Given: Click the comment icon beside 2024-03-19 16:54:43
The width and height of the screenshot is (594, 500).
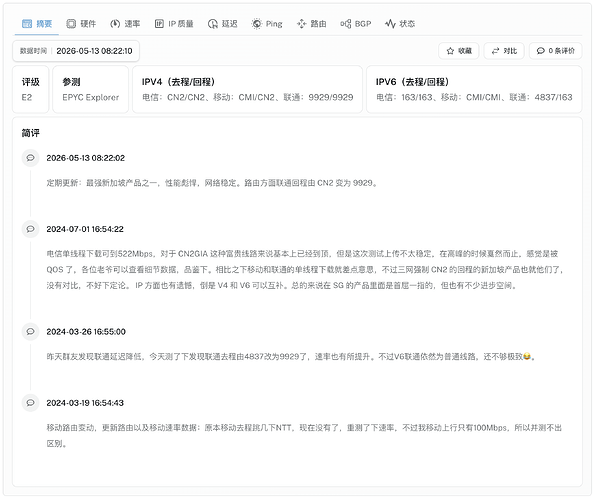Looking at the screenshot, I should pos(30,402).
